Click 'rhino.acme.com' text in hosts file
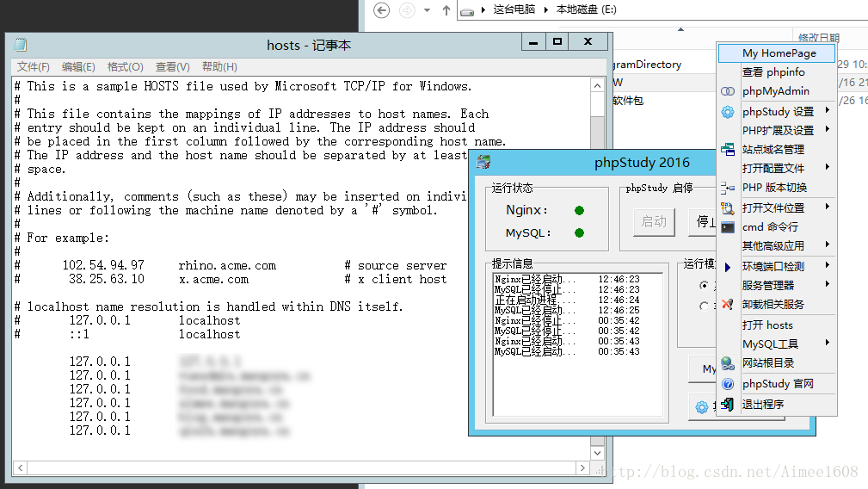 coord(227,266)
